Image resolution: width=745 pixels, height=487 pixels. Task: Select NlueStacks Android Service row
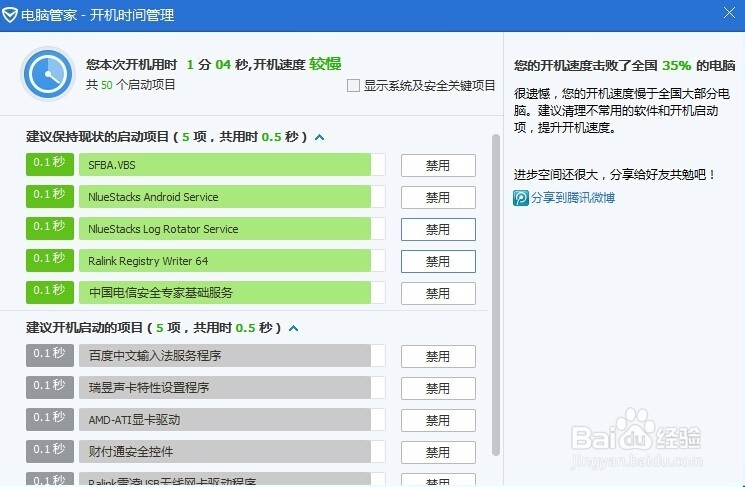tap(232, 197)
